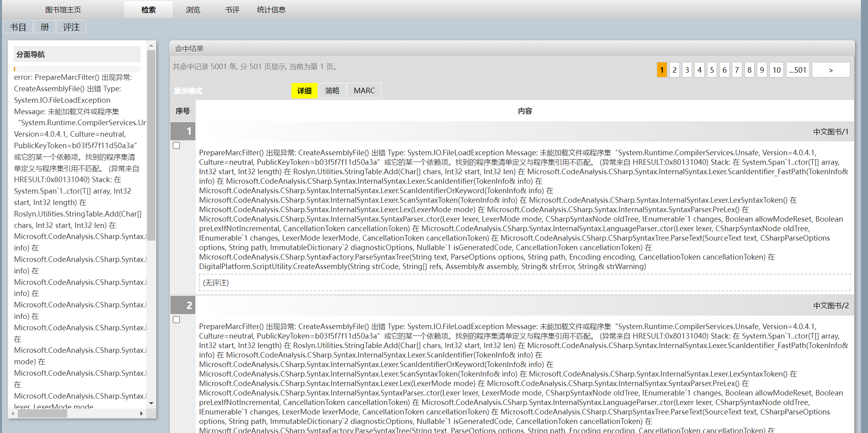The width and height of the screenshot is (868, 433).
Task: Open record link 中文图书/2
Action: tap(830, 305)
